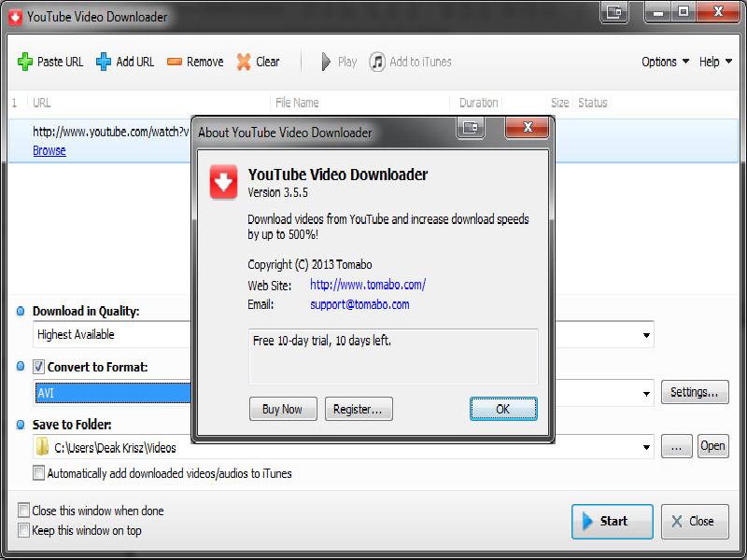Expand the Save to Folder dropdown arrow
Viewport: 747px width, 560px height.
[x=646, y=447]
